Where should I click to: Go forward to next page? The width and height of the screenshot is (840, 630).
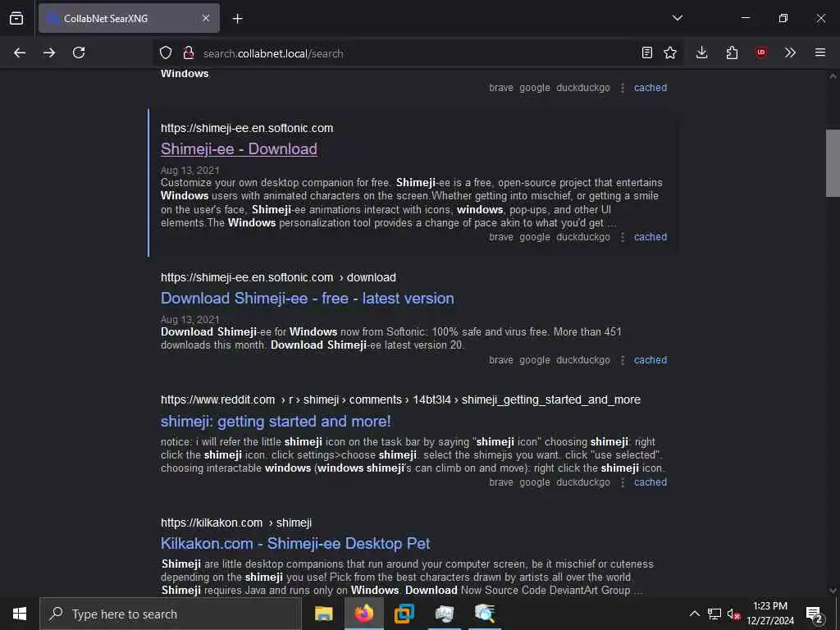[x=49, y=52]
